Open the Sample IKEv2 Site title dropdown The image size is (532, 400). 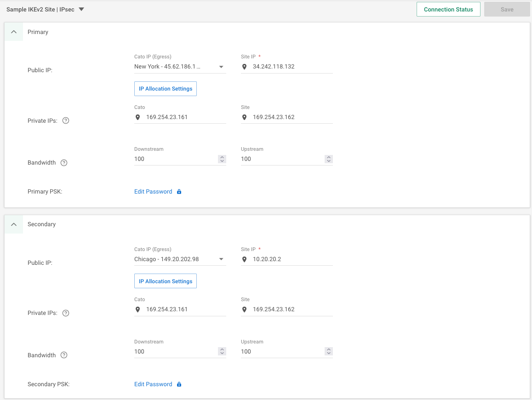[x=80, y=9]
